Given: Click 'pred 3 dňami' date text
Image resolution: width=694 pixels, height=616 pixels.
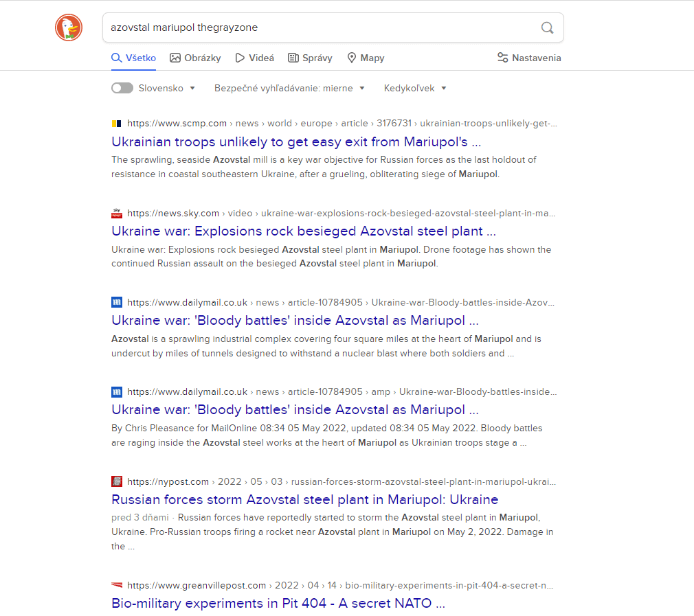Looking at the screenshot, I should [140, 517].
